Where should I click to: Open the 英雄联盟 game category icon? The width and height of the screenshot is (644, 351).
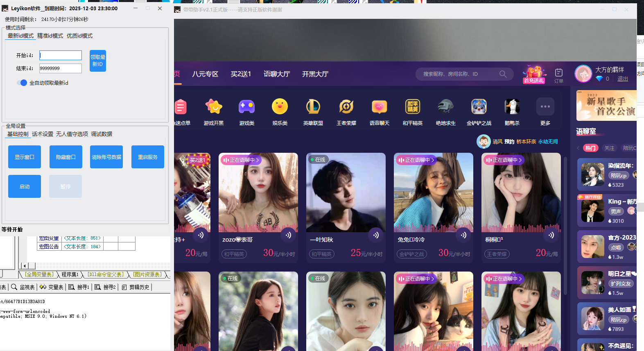click(x=313, y=107)
